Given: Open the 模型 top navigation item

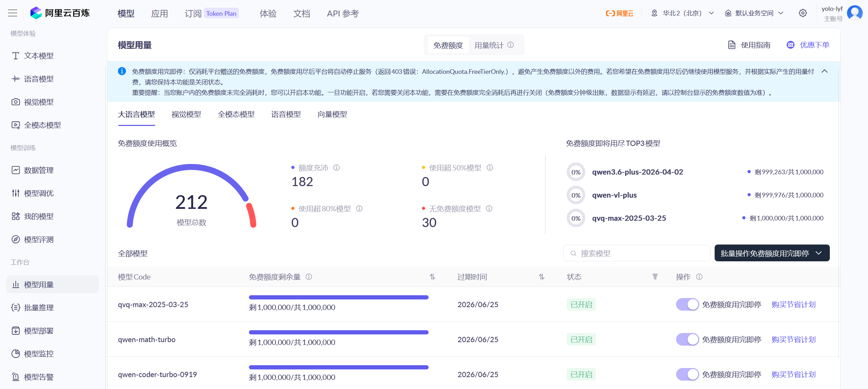Looking at the screenshot, I should [x=126, y=13].
